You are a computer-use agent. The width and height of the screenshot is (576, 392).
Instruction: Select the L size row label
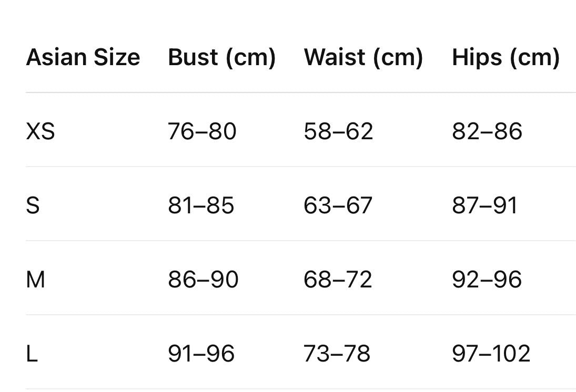pos(32,354)
